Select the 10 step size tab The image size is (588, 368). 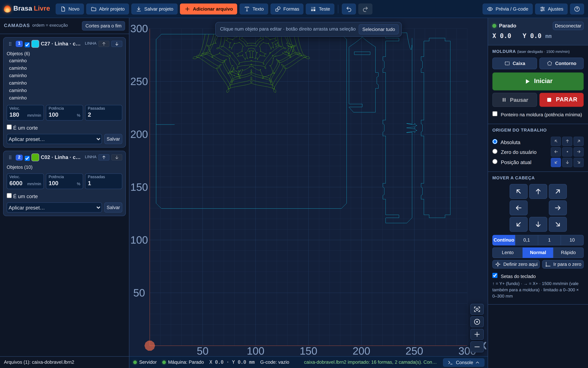pos(572,240)
